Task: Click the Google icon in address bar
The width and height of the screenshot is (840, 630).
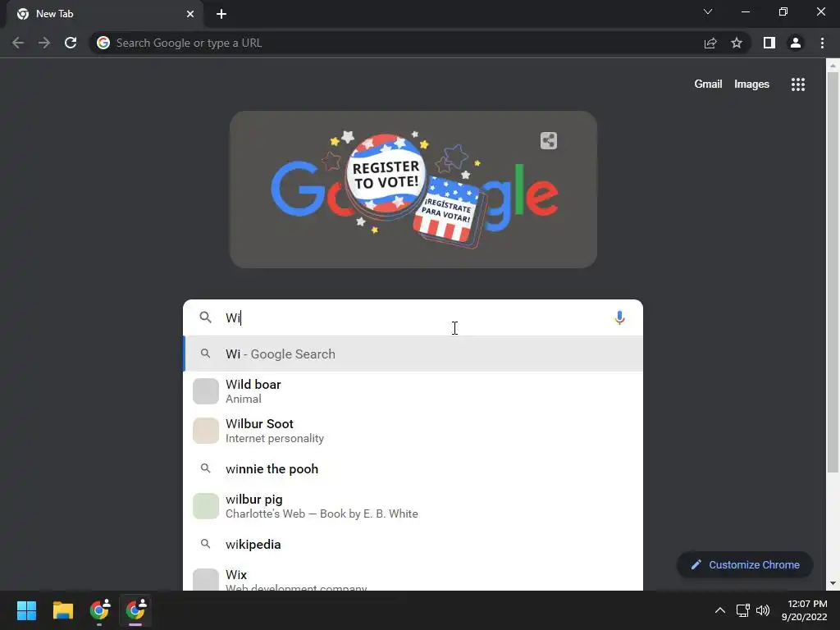Action: coord(103,43)
